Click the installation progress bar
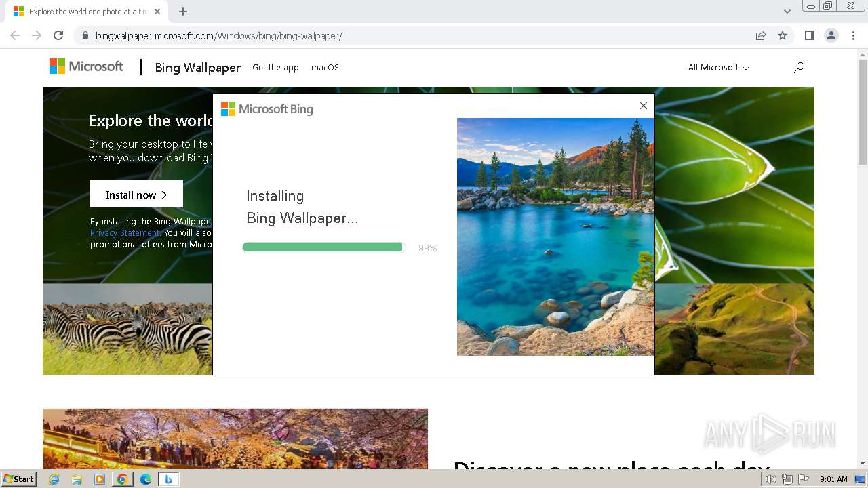Viewport: 868px width, 488px height. tap(323, 247)
